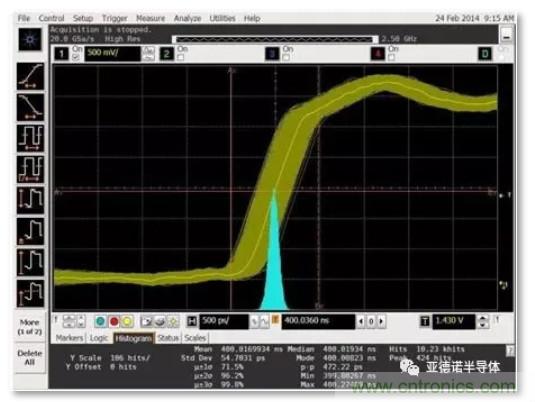
Task: Click the digital channels D button
Action: 485,54
